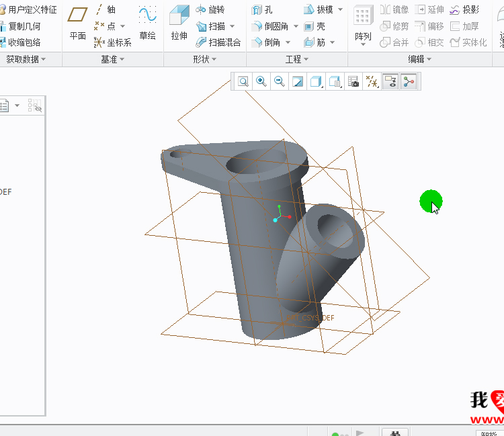
Task: Toggle spin center display
Action: (x=409, y=81)
